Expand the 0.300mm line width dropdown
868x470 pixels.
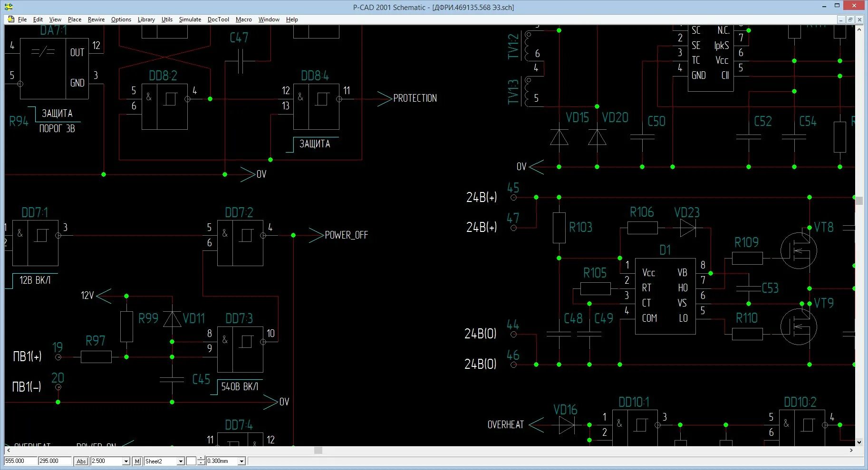(x=241, y=461)
